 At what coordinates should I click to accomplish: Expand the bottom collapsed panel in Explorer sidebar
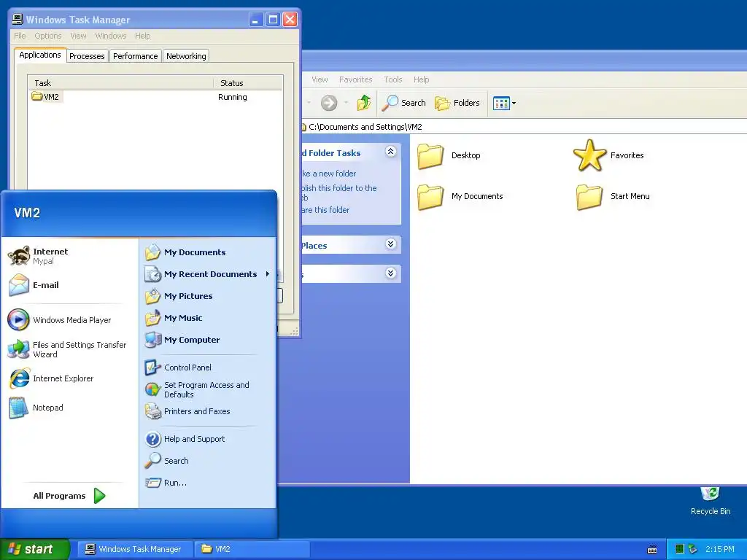[391, 273]
